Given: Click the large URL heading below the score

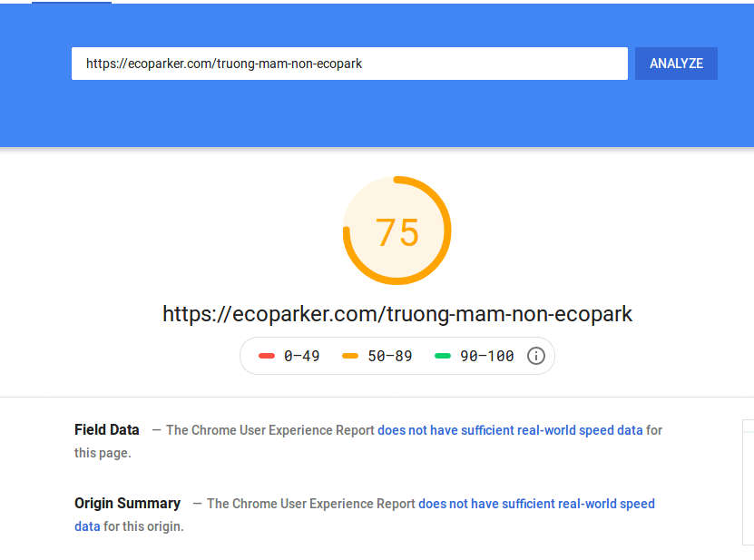Looking at the screenshot, I should coord(397,314).
